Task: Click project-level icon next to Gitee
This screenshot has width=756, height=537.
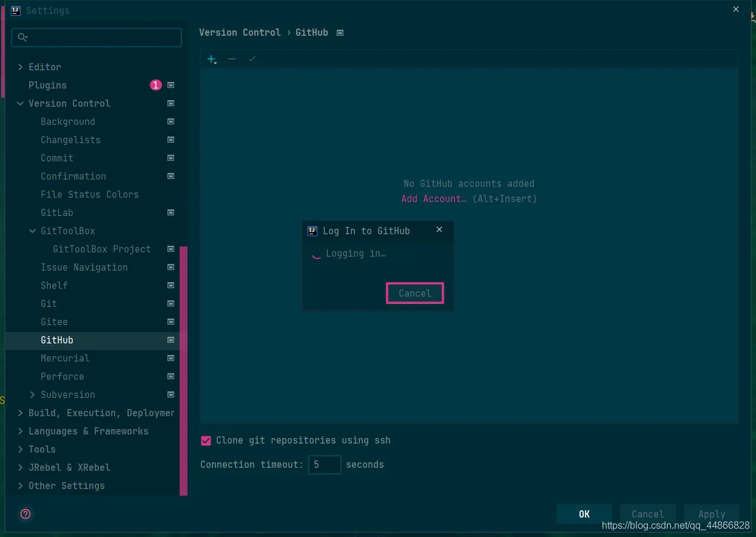Action: pyautogui.click(x=171, y=322)
